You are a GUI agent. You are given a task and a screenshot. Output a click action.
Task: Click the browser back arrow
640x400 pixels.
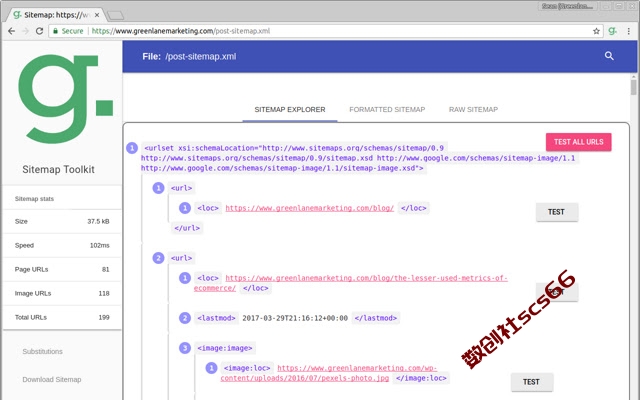pos(11,31)
